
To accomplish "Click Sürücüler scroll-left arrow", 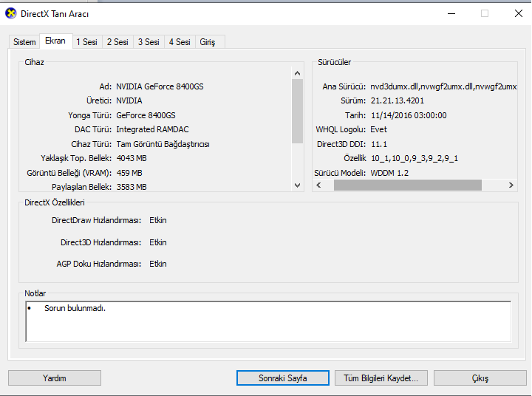I will coord(318,185).
